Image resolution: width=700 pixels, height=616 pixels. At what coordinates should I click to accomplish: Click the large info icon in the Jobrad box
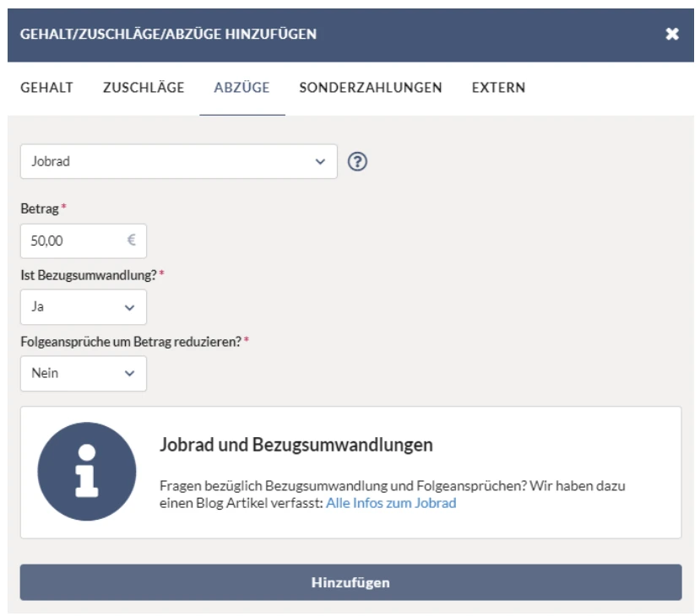[87, 472]
